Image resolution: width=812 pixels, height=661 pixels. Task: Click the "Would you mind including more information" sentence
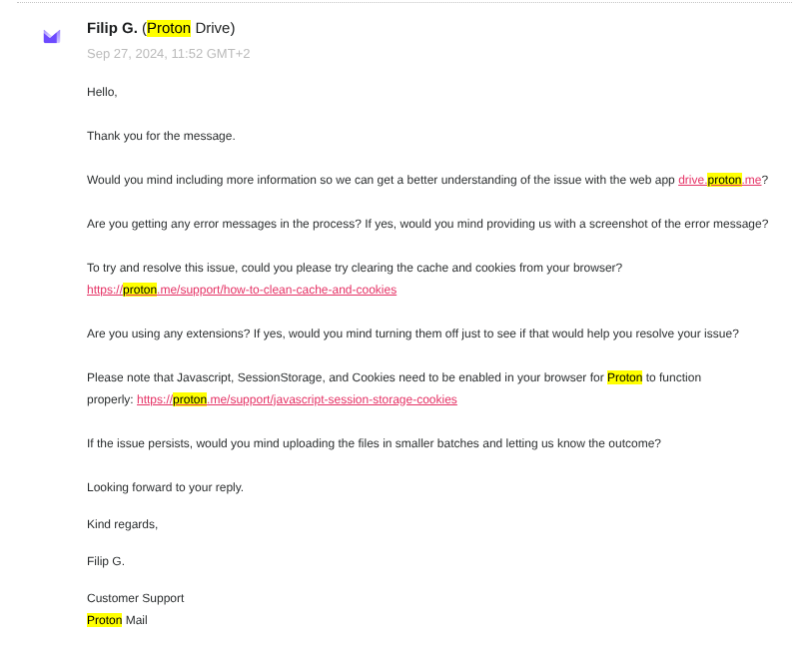pos(380,180)
